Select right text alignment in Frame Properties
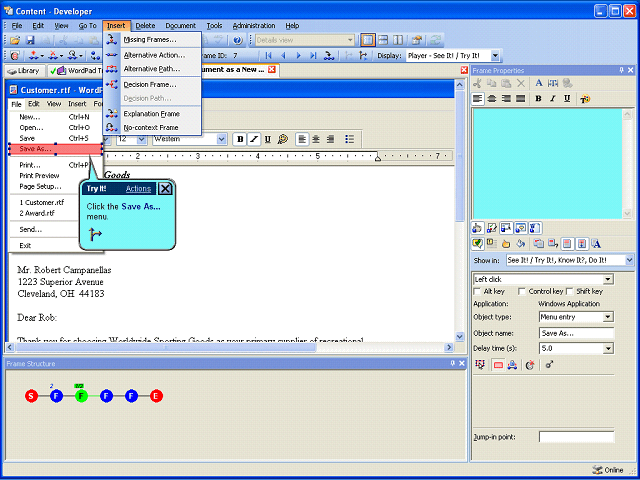 pyautogui.click(x=506, y=99)
